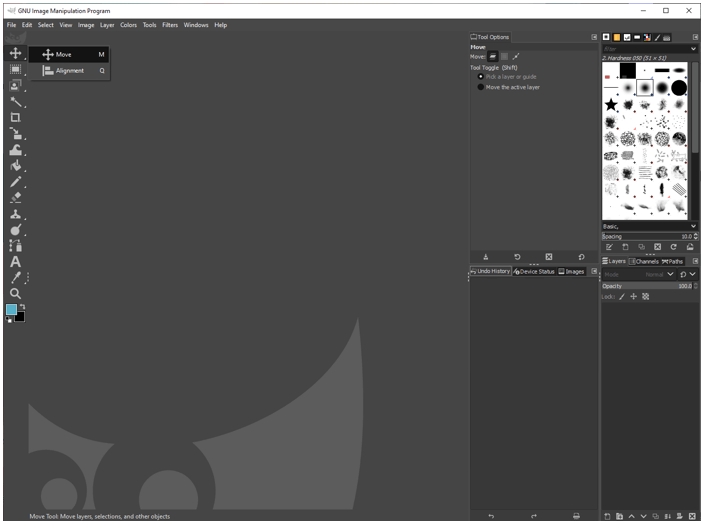The image size is (702, 521).
Task: Set Move mode to selection
Action: point(505,56)
